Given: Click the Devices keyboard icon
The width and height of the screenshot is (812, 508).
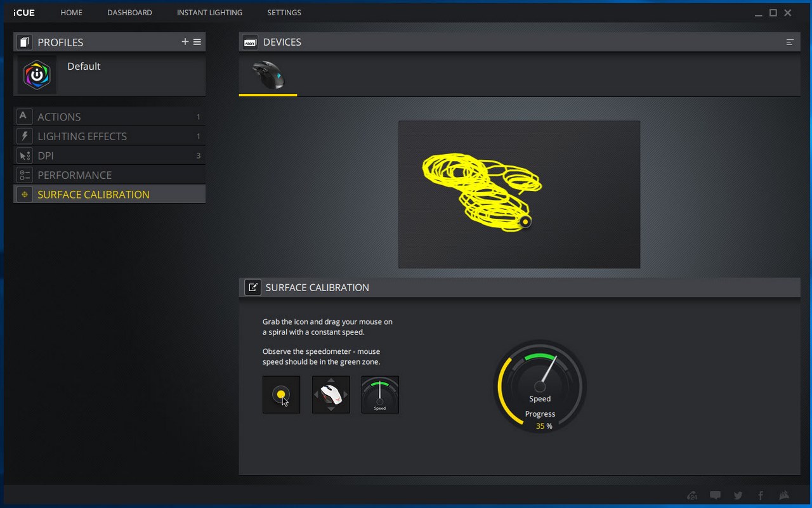Looking at the screenshot, I should pyautogui.click(x=250, y=42).
